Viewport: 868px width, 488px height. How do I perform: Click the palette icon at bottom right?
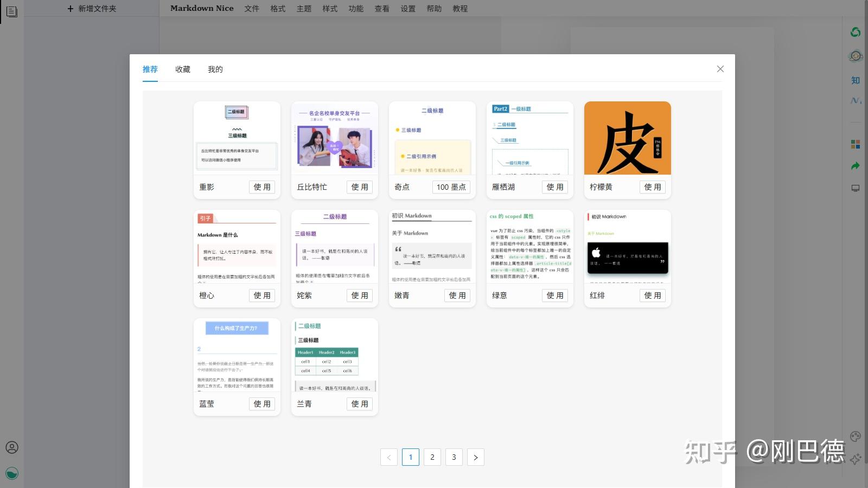coord(856,436)
